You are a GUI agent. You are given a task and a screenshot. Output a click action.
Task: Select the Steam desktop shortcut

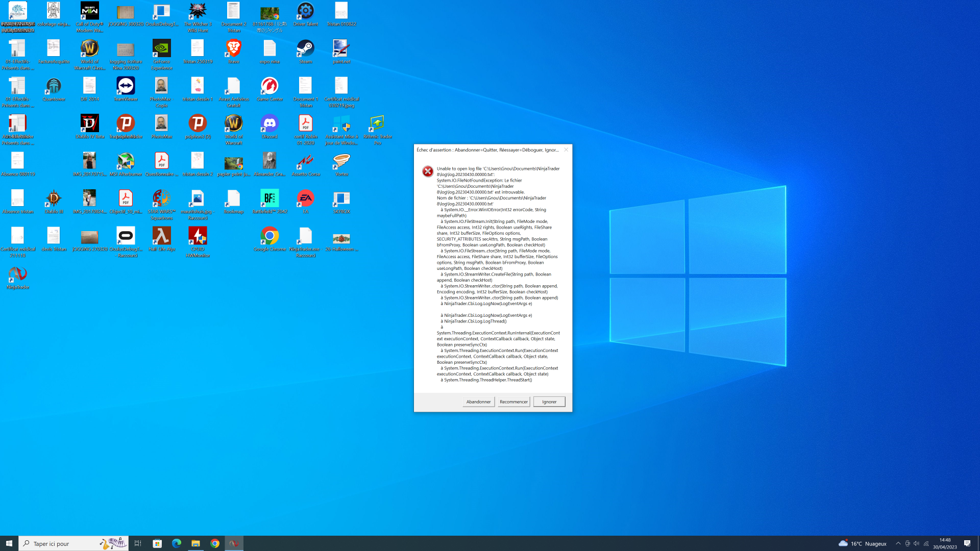(305, 50)
